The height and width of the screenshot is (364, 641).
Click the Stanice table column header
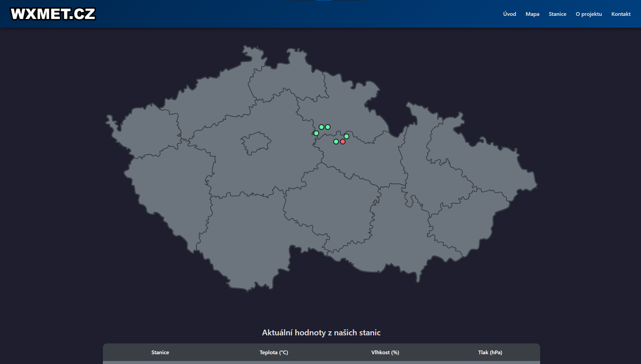160,353
